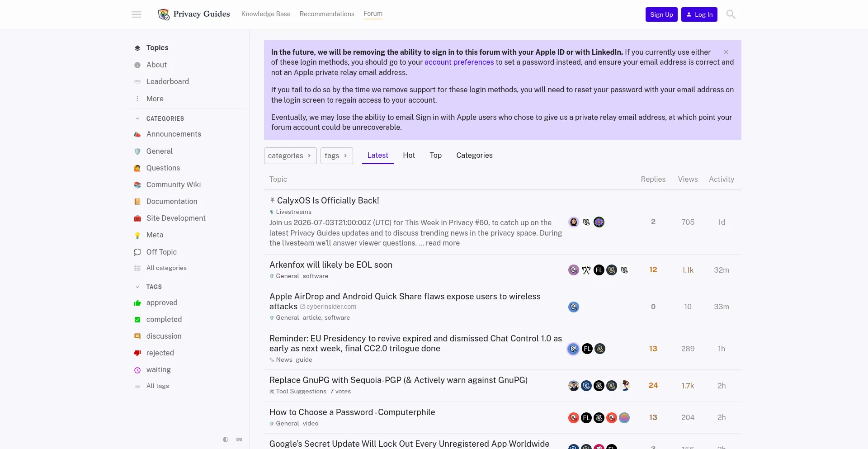
Task: Switch to the Top tab
Action: click(x=435, y=155)
